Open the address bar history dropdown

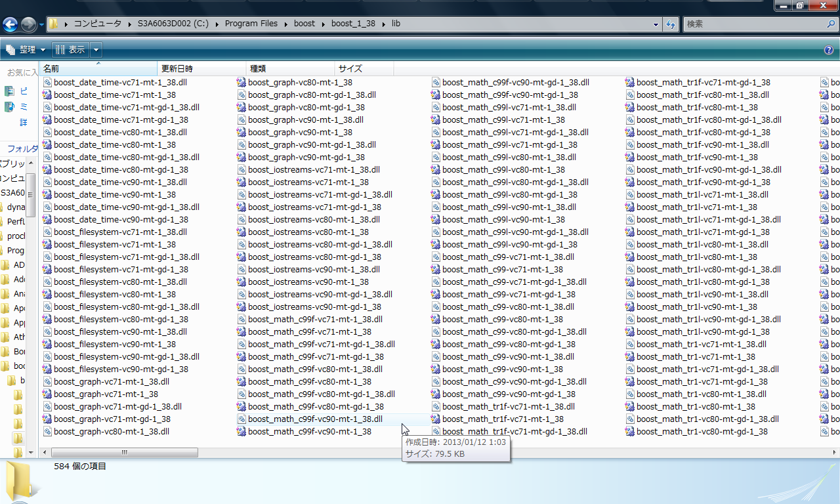[x=656, y=24]
